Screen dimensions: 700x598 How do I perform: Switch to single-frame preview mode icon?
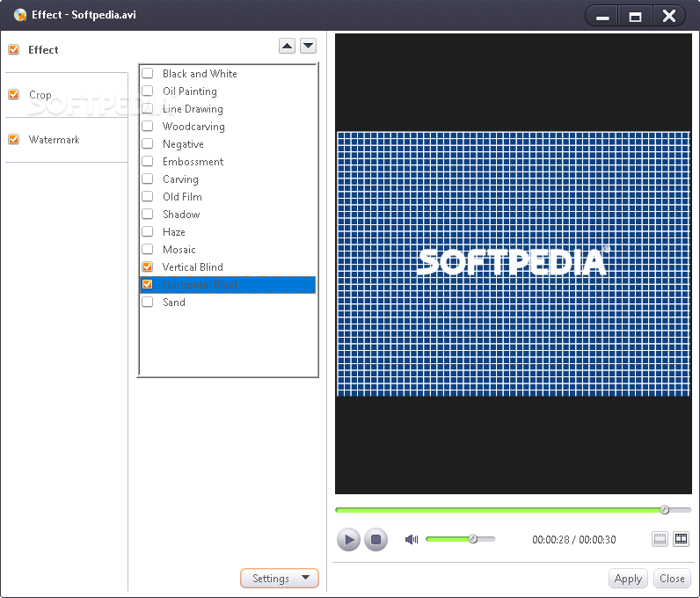tap(660, 539)
